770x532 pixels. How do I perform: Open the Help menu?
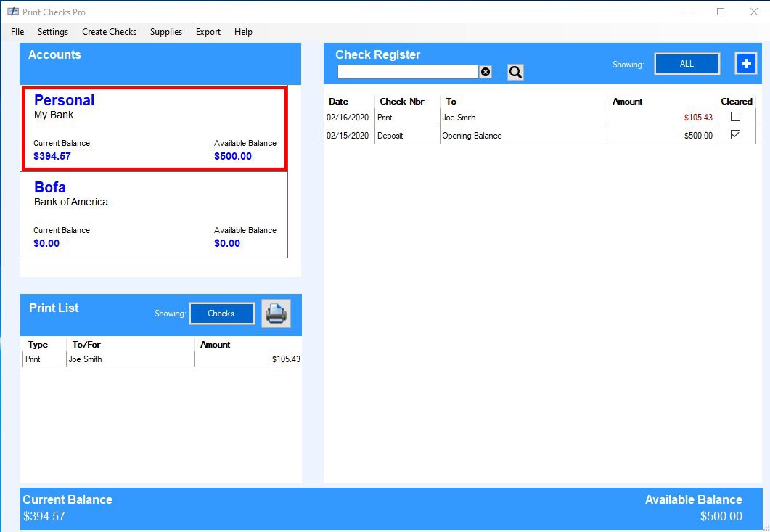(243, 32)
